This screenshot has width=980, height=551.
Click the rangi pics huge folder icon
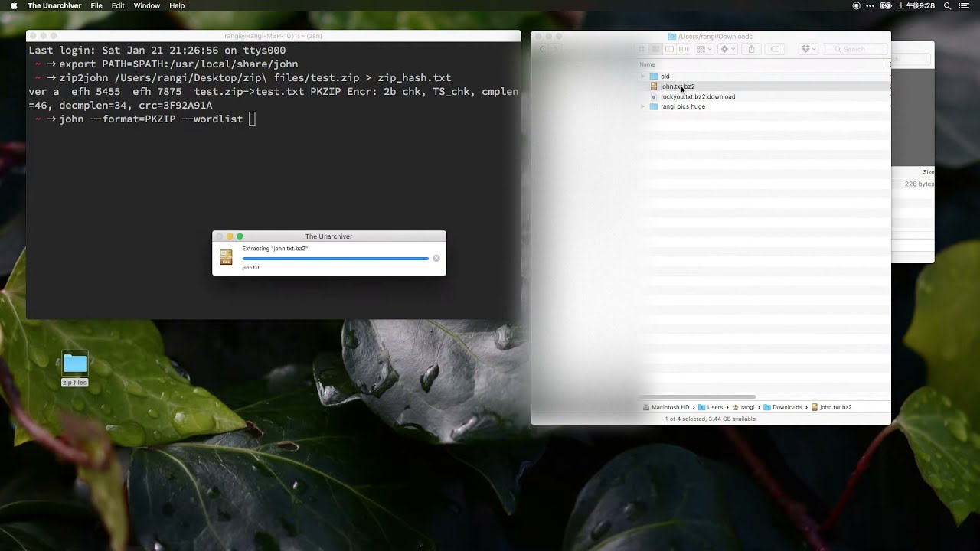click(x=654, y=106)
